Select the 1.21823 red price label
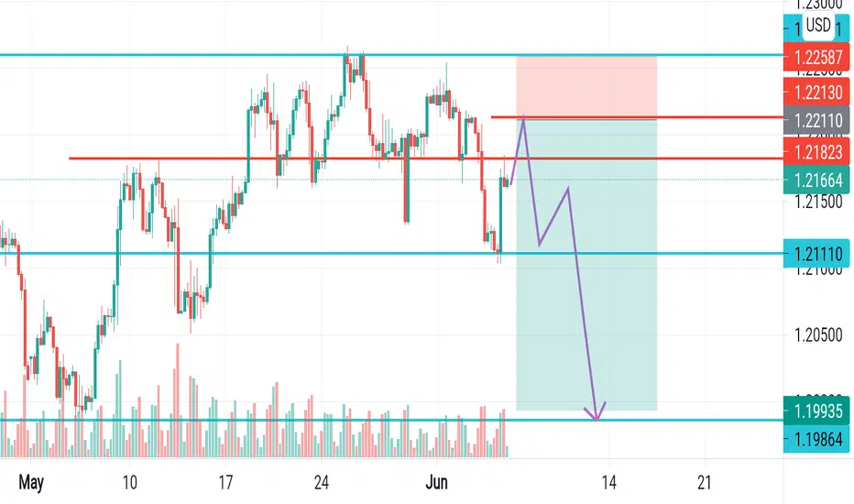The height and width of the screenshot is (504, 854). (816, 152)
